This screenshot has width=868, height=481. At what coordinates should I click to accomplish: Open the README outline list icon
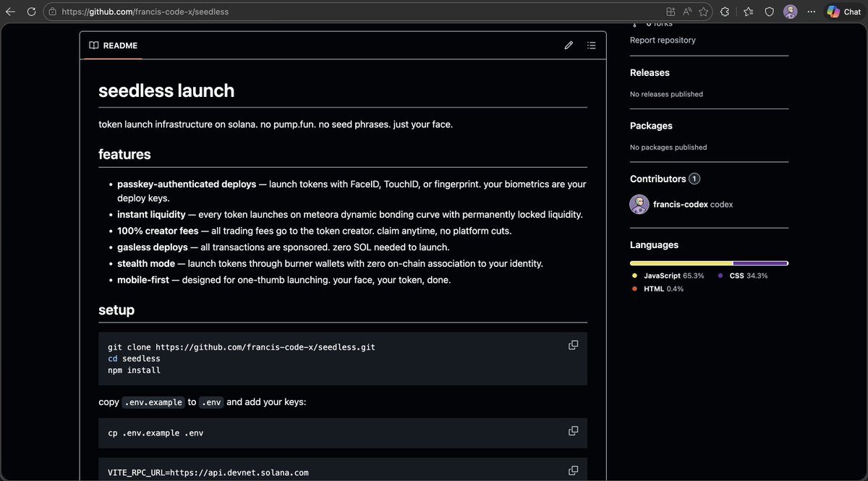(591, 46)
